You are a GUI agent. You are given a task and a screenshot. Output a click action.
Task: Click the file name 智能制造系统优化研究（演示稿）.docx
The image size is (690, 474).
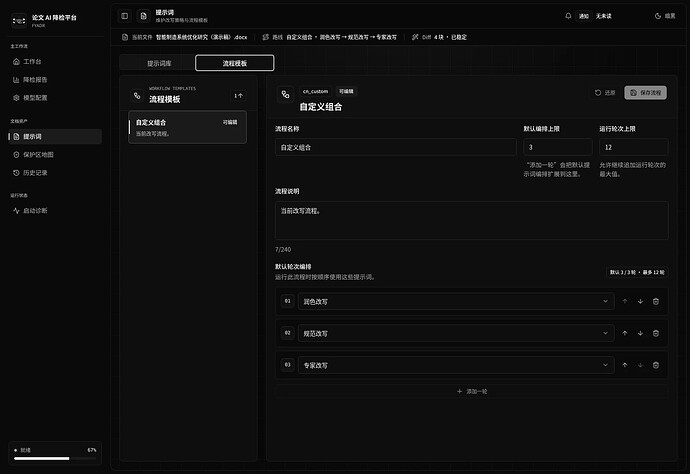tap(202, 37)
